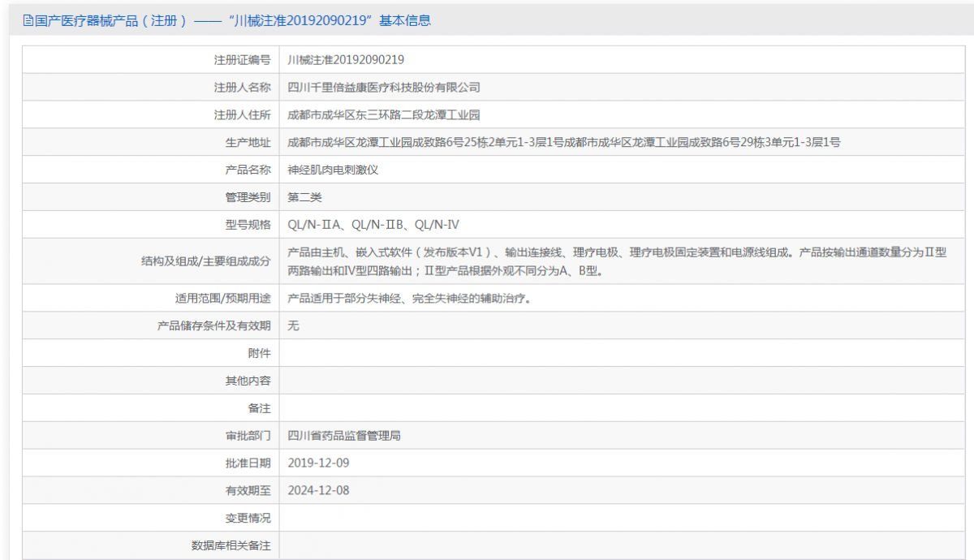The height and width of the screenshot is (560, 974).
Task: Click address 成都市成华区东三环路二段龙潭工业园
Action: (384, 114)
